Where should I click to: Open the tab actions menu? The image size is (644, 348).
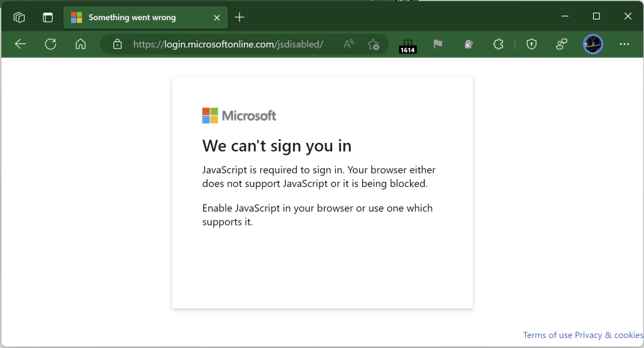tap(48, 17)
